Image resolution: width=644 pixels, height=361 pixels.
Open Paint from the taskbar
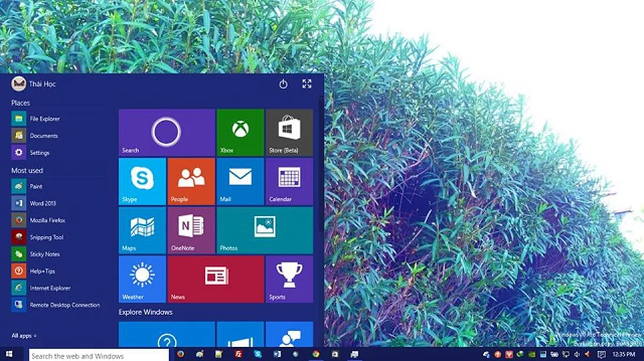point(200,355)
